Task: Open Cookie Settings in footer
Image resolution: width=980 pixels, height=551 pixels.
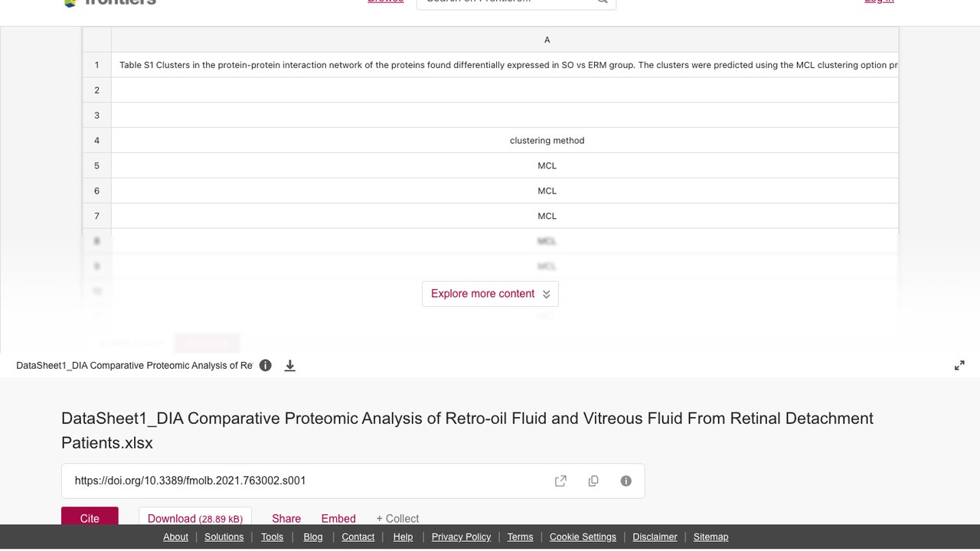Action: [583, 537]
